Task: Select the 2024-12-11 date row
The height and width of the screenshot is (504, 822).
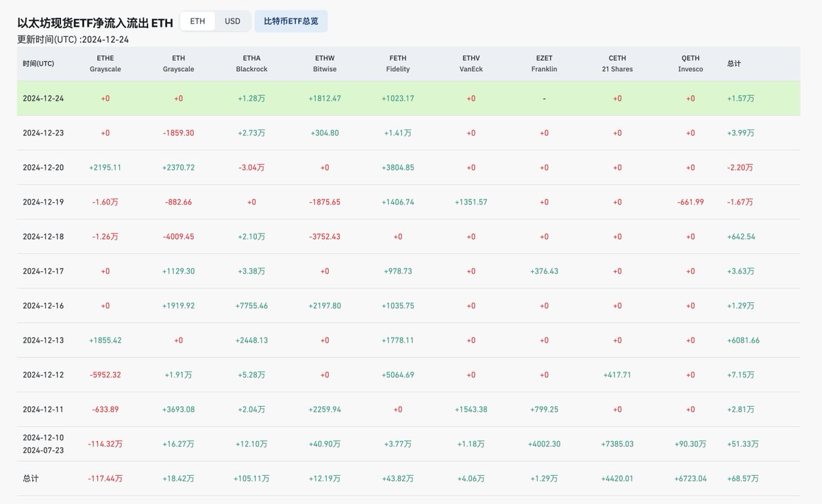Action: pos(409,409)
